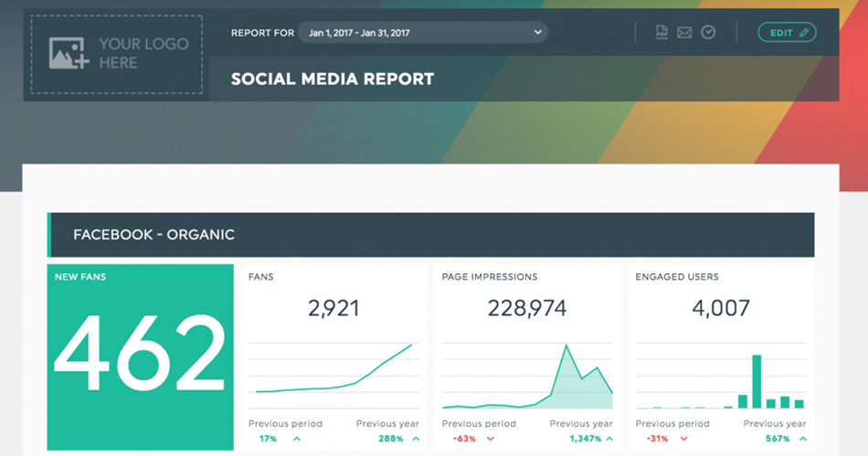Viewport: 868px width, 456px height.
Task: Click the logo image placeholder icon
Action: click(69, 53)
